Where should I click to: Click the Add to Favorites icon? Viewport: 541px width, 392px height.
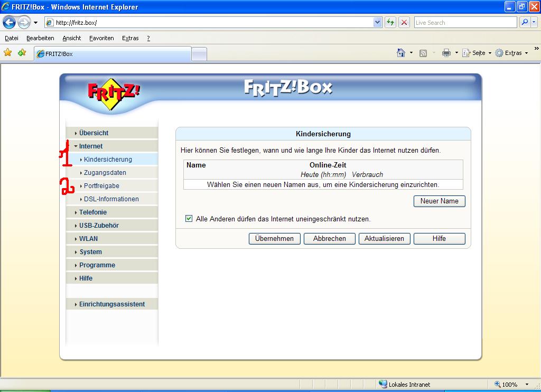22,53
